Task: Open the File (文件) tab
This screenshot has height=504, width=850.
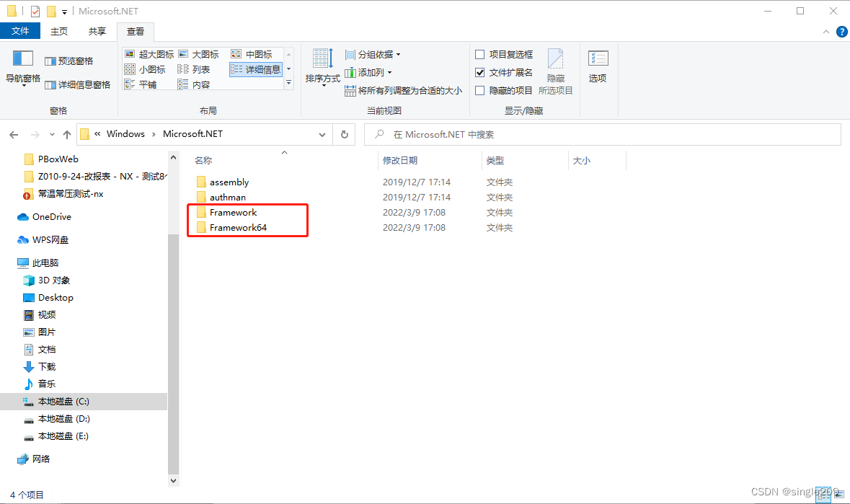Action: [x=20, y=31]
